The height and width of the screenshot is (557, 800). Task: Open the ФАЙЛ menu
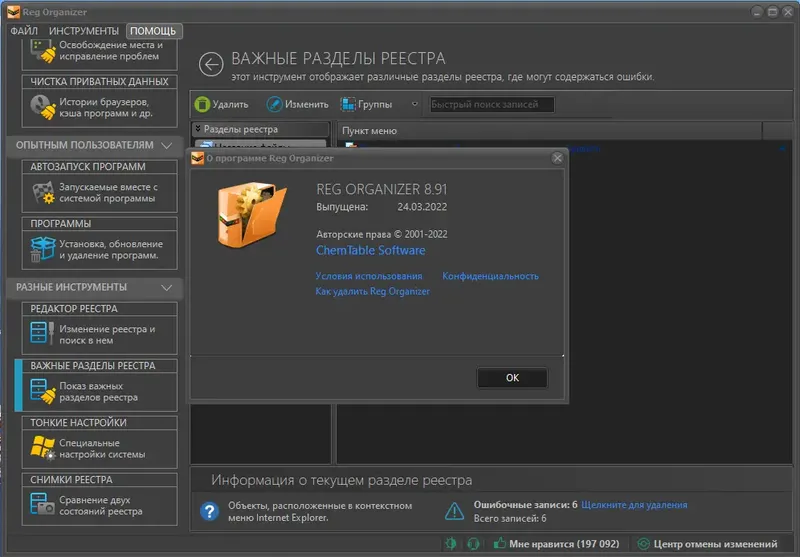(24, 31)
